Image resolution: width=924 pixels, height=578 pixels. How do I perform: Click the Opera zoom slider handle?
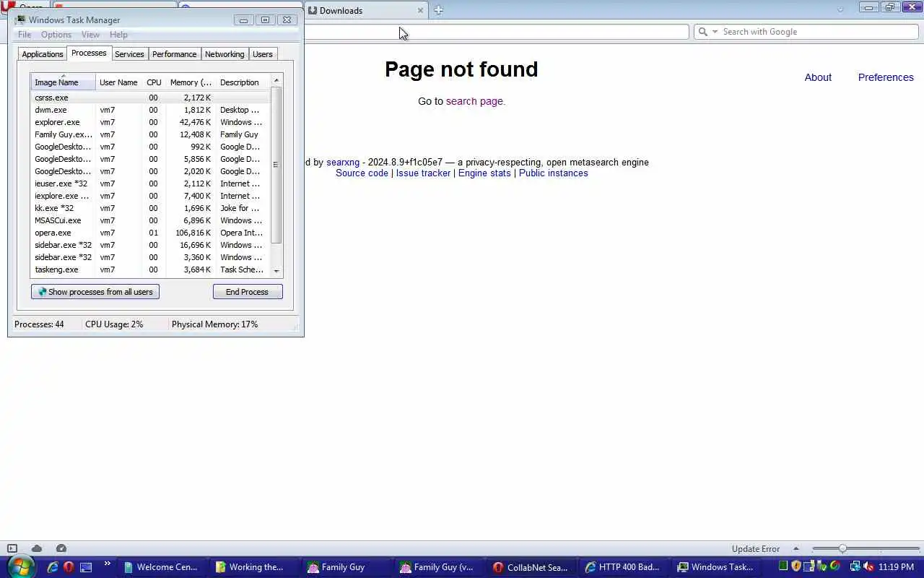point(842,548)
